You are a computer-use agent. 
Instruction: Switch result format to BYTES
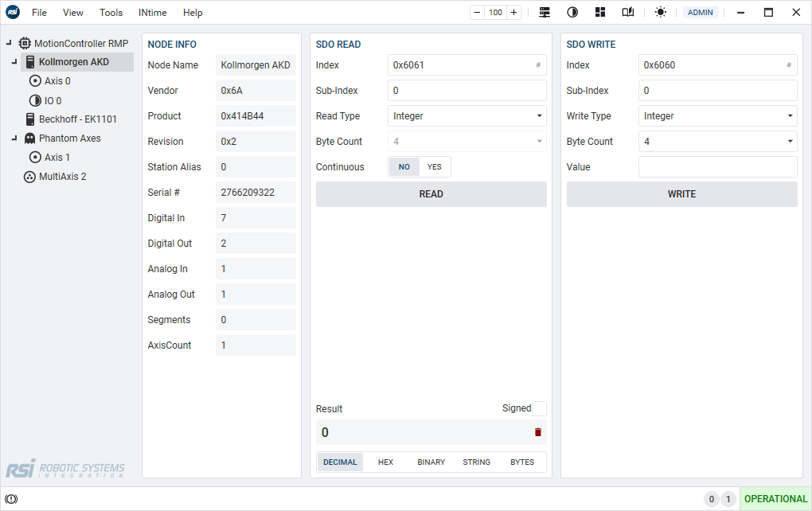[522, 462]
